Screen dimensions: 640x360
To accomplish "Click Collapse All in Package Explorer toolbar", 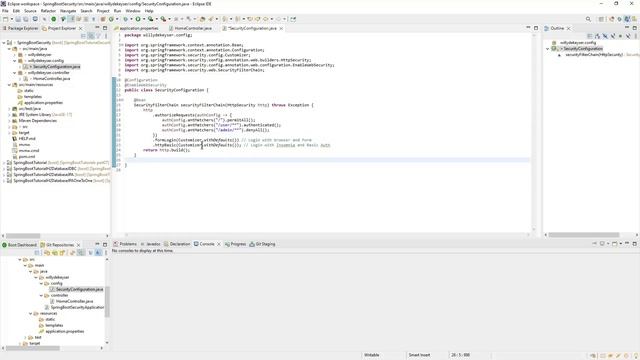I will (83, 36).
